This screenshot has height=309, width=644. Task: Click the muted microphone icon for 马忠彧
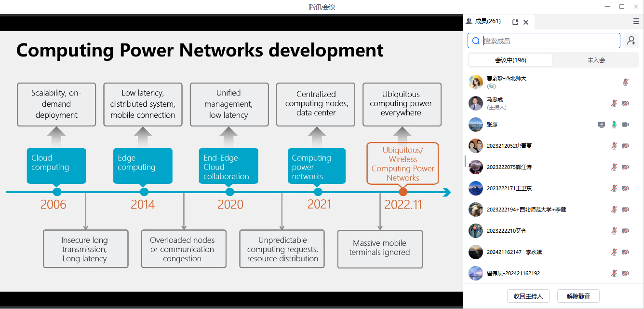(x=614, y=103)
